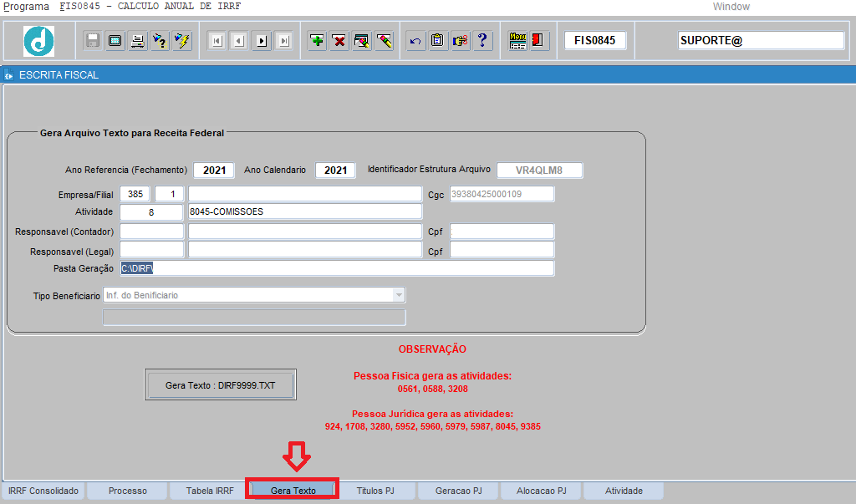The image size is (856, 504).
Task: Click the red exit door icon
Action: (539, 40)
